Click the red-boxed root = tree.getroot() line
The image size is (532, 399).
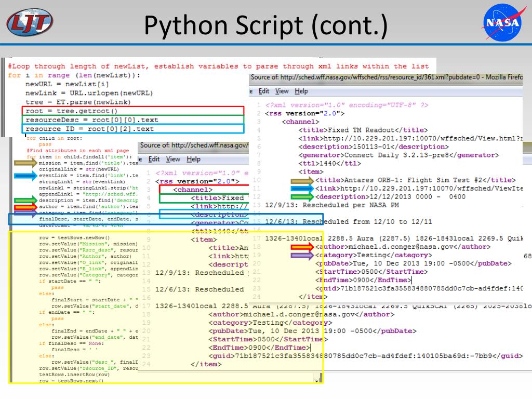(x=71, y=111)
